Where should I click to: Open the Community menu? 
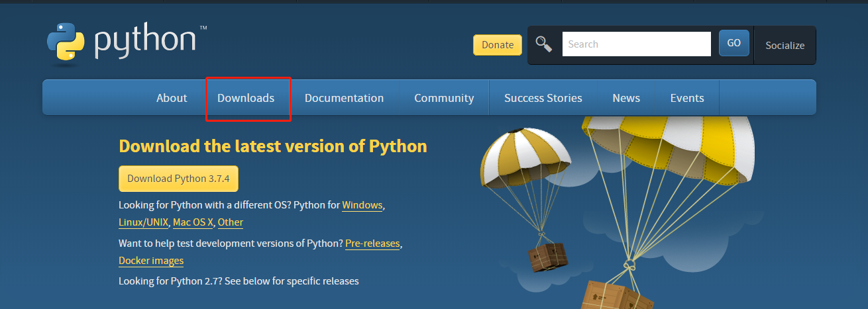pyautogui.click(x=444, y=98)
